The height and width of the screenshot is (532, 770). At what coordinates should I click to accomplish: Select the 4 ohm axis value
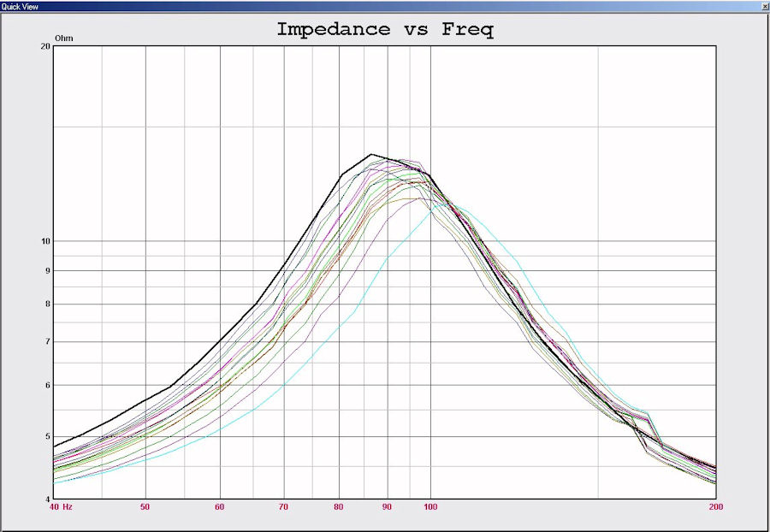(48, 499)
